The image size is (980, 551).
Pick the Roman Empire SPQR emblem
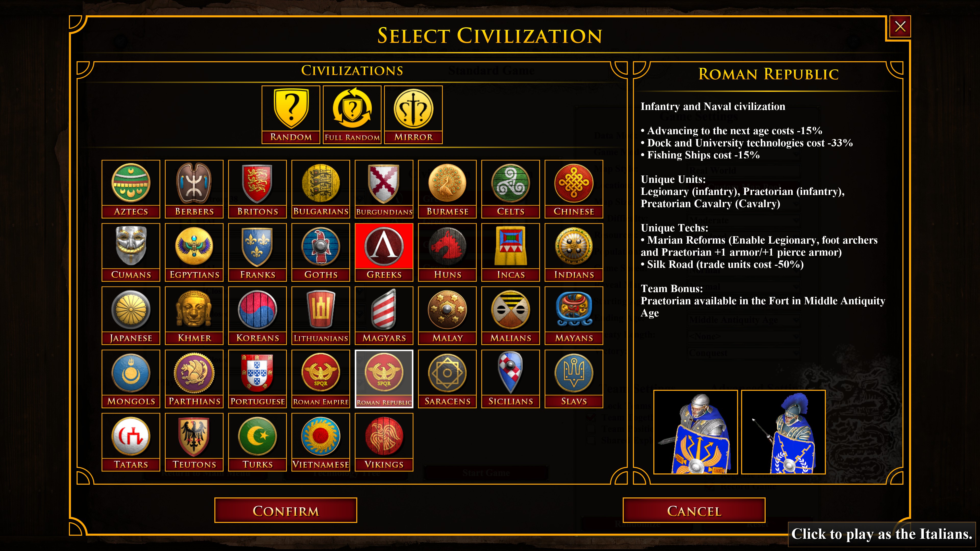(321, 379)
